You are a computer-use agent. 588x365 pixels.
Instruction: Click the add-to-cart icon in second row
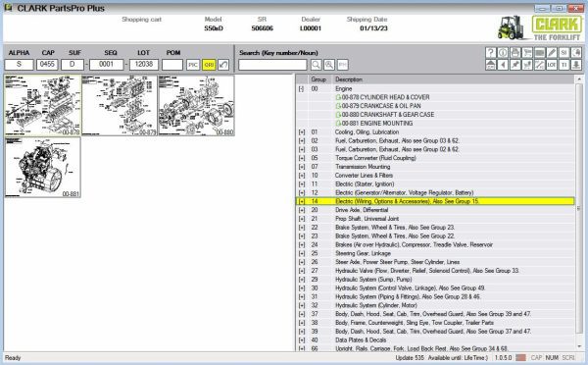coord(527,65)
